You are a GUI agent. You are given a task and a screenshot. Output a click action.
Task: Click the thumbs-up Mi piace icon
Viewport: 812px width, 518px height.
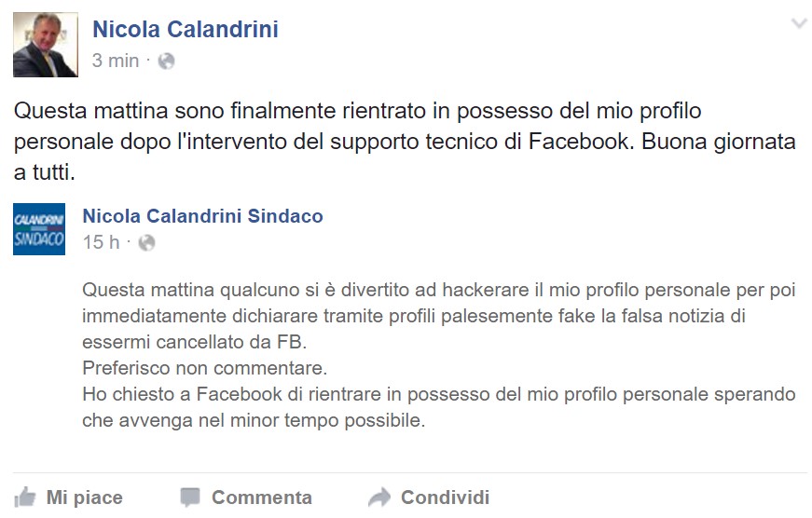[25, 498]
